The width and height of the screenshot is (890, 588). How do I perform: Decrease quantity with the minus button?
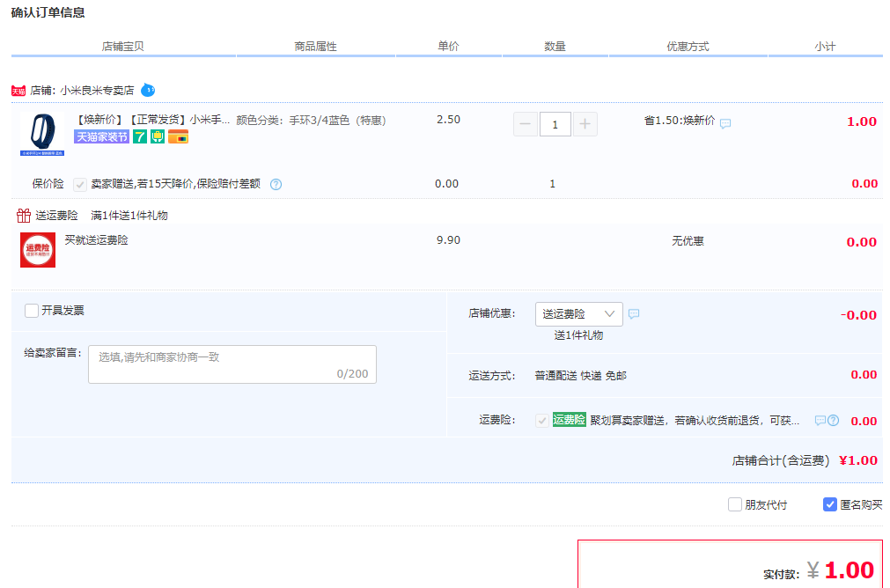point(526,124)
